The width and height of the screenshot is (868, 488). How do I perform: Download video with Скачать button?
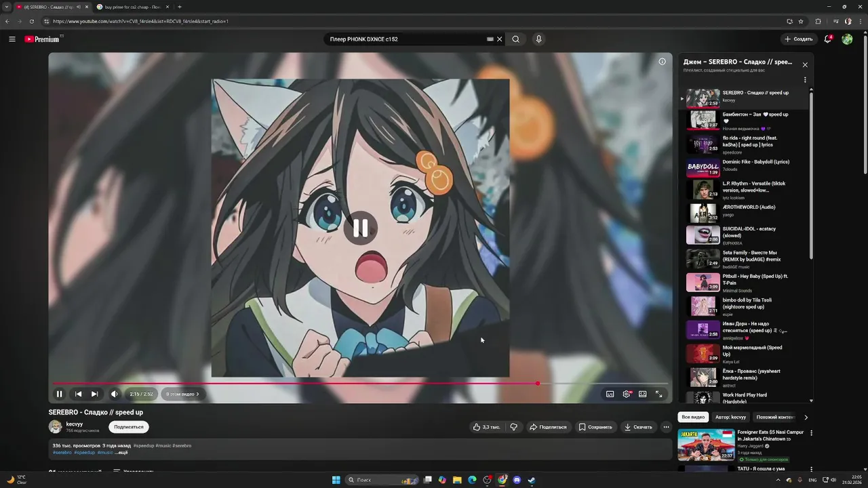pos(638,427)
